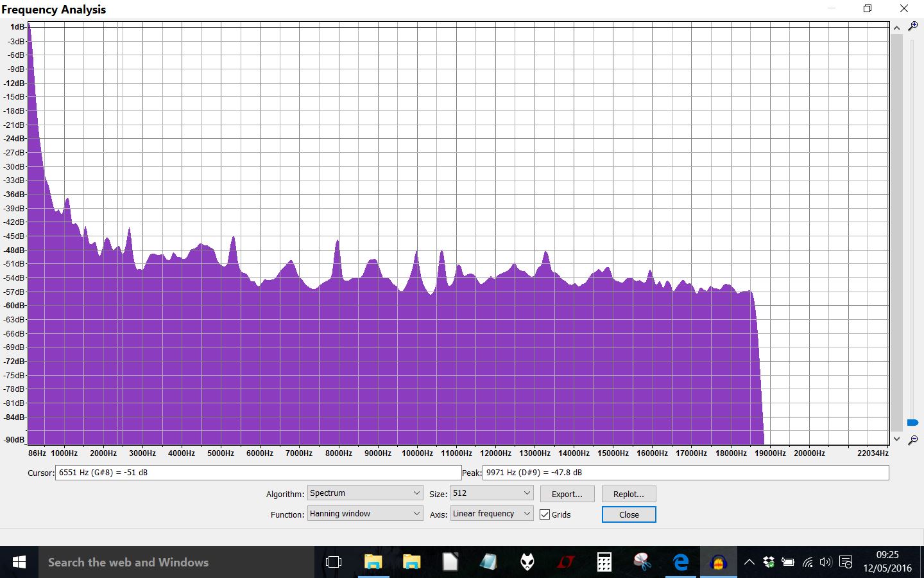Click the zoom-out magnifier below the vertical slider
The height and width of the screenshot is (578, 924).
(x=912, y=440)
